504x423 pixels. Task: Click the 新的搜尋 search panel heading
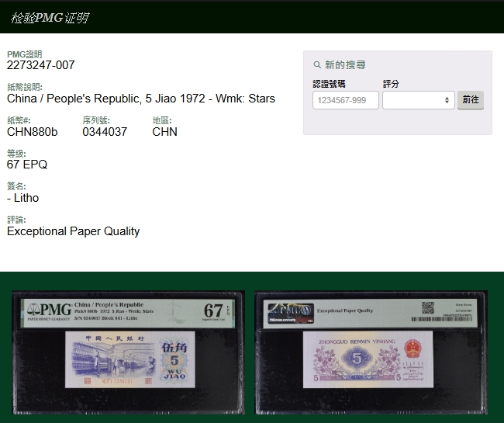click(345, 65)
